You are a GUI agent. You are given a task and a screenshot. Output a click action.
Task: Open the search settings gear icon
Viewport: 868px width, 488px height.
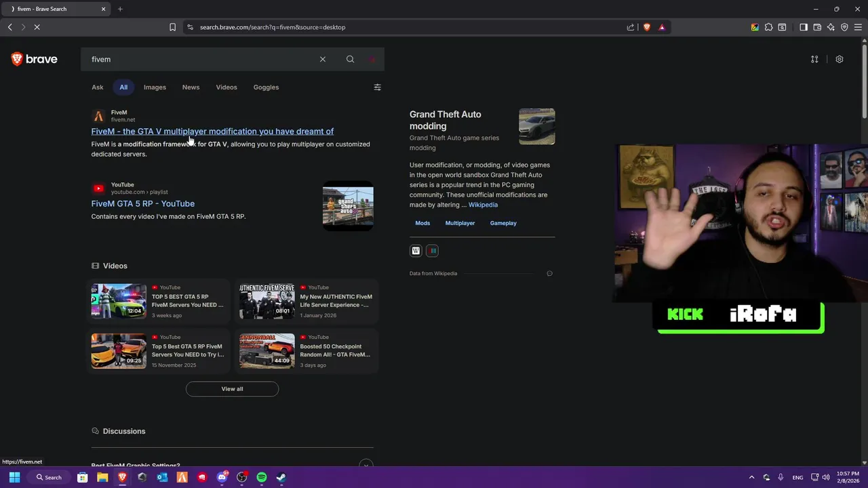coord(839,59)
